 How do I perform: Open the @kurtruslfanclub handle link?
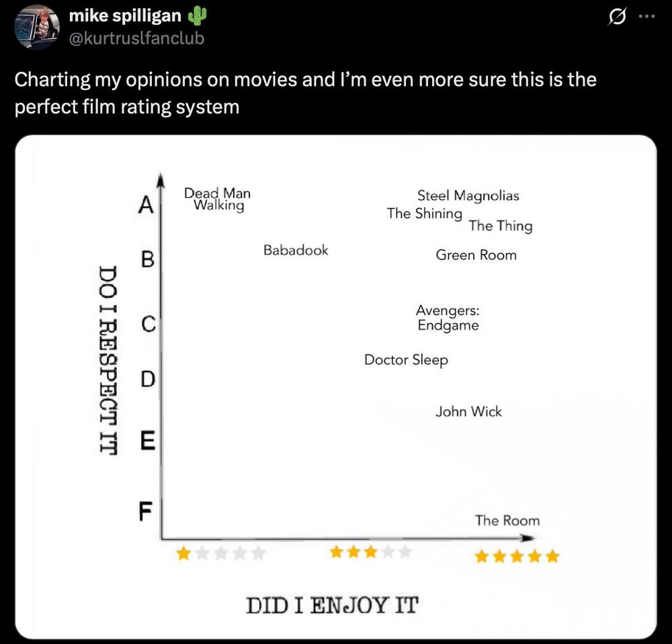[136, 38]
